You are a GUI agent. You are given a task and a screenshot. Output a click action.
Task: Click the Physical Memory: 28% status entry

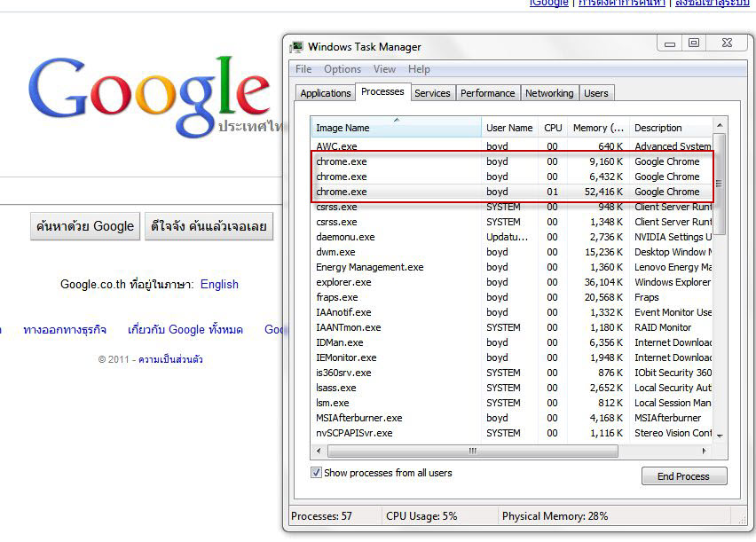pos(555,516)
